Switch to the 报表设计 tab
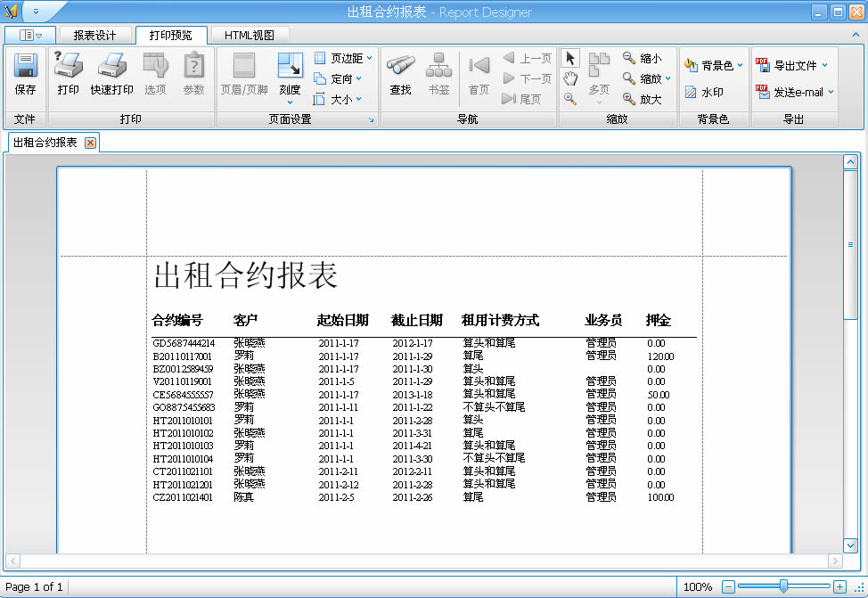868x598 pixels. point(94,36)
